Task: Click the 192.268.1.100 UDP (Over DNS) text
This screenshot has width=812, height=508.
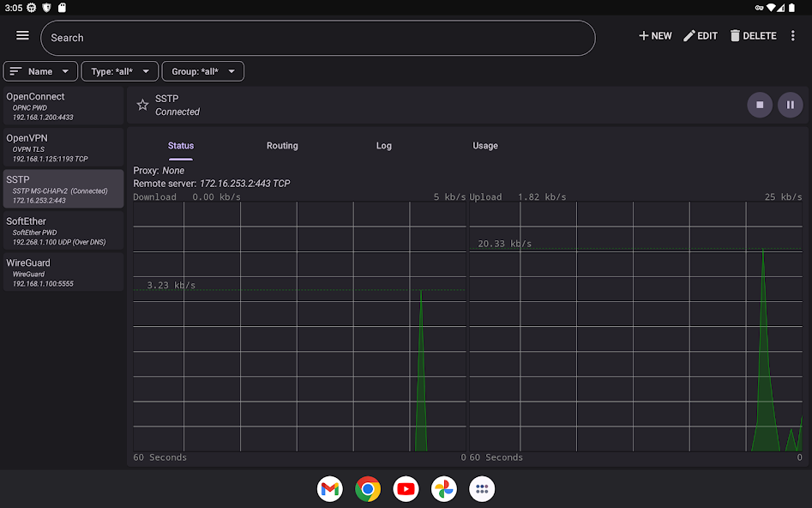Action: click(59, 242)
